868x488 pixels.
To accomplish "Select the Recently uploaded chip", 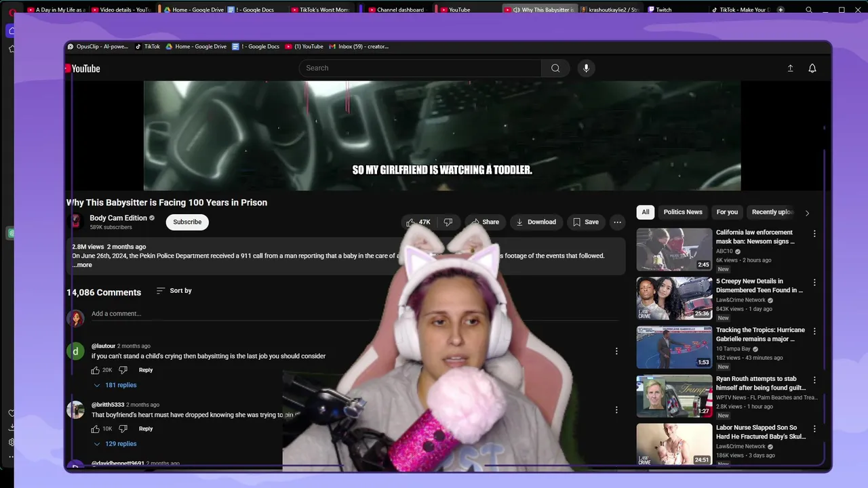I will (772, 212).
